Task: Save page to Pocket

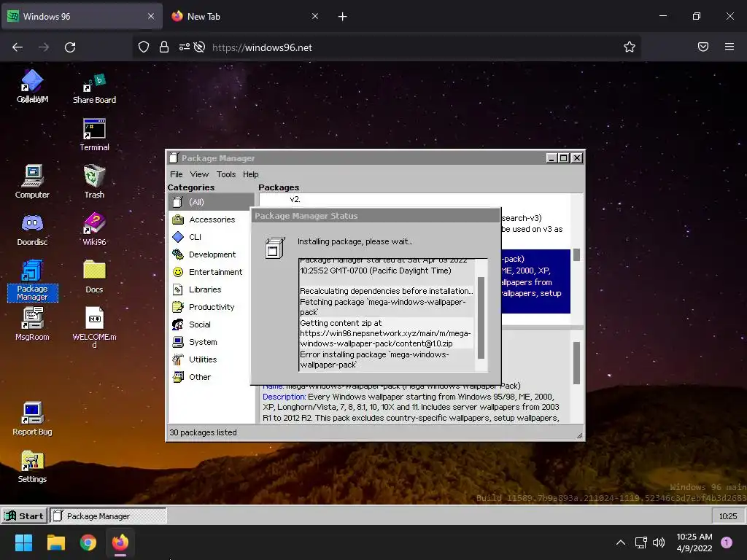Action: (x=703, y=47)
